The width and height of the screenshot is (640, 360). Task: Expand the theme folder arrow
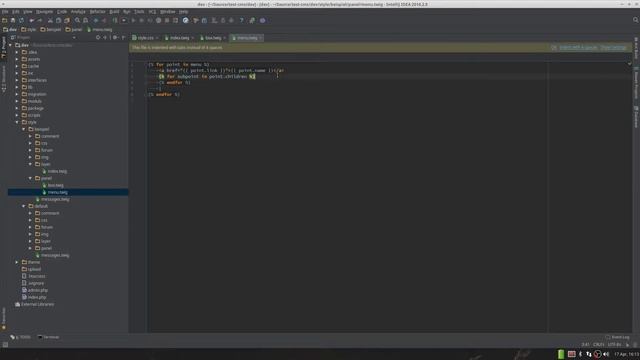coord(17,262)
